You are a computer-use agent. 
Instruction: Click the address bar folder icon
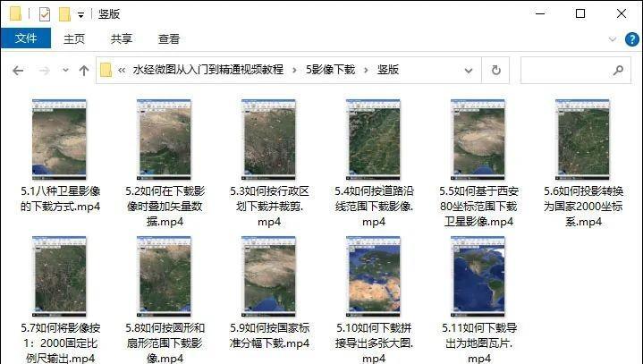click(106, 70)
